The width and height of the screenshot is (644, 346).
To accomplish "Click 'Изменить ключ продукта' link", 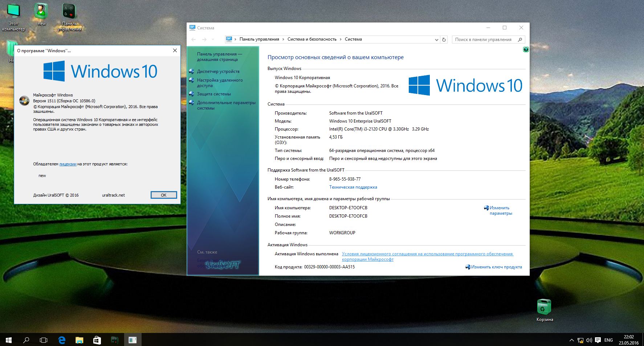I will pos(496,267).
